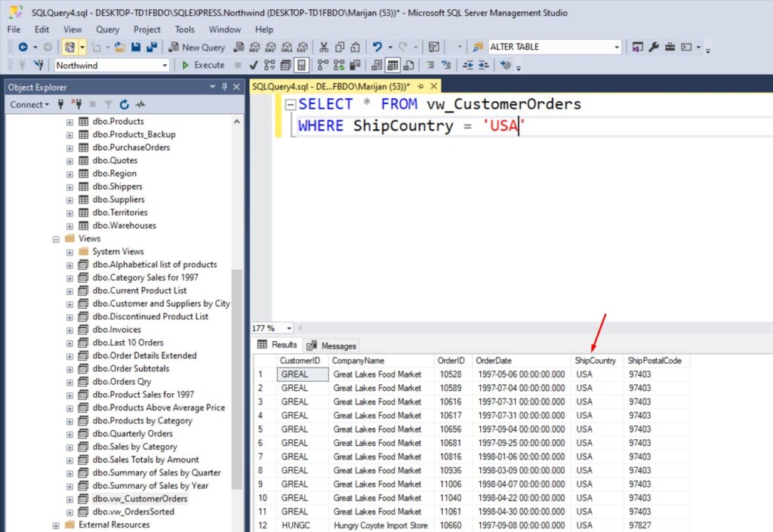Click the Cut scissors icon
Viewport: 773px width, 532px height.
(x=324, y=47)
